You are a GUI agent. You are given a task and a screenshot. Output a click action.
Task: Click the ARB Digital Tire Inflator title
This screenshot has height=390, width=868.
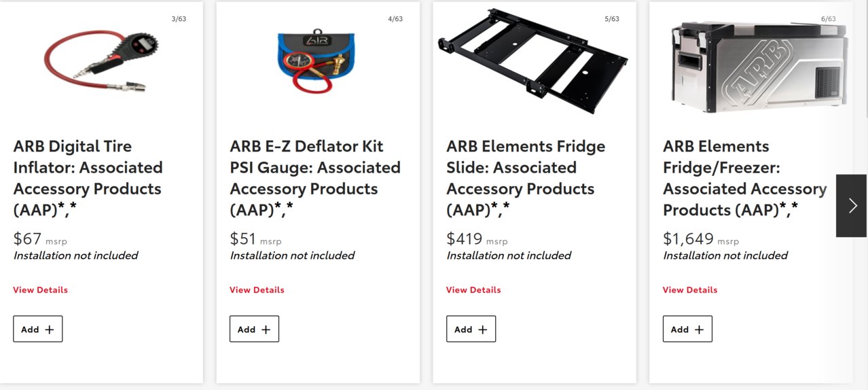[x=88, y=178]
